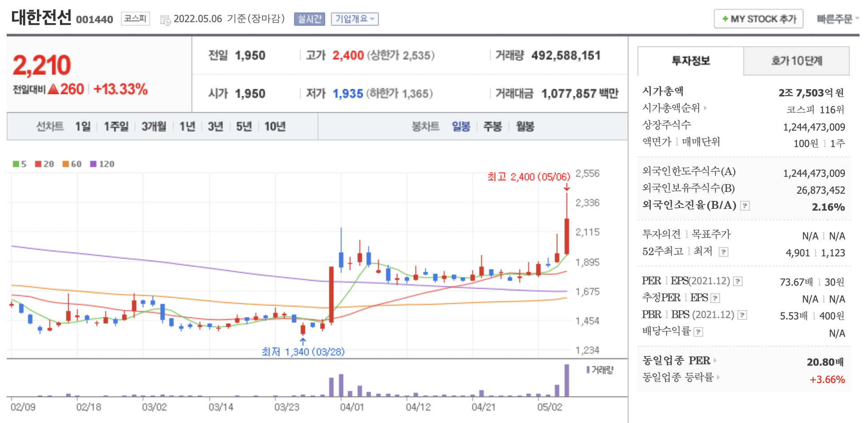The height and width of the screenshot is (423, 868).
Task: Add stock with MY STOCK 추가 button
Action: point(759,19)
